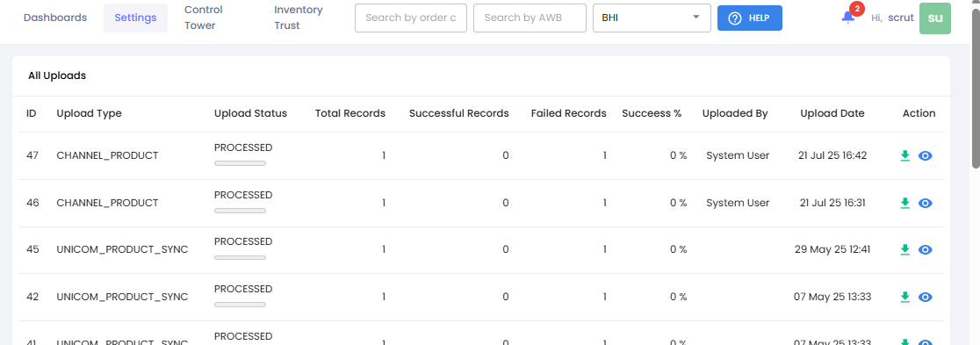Click the Action column header
The width and height of the screenshot is (980, 345).
point(919,113)
